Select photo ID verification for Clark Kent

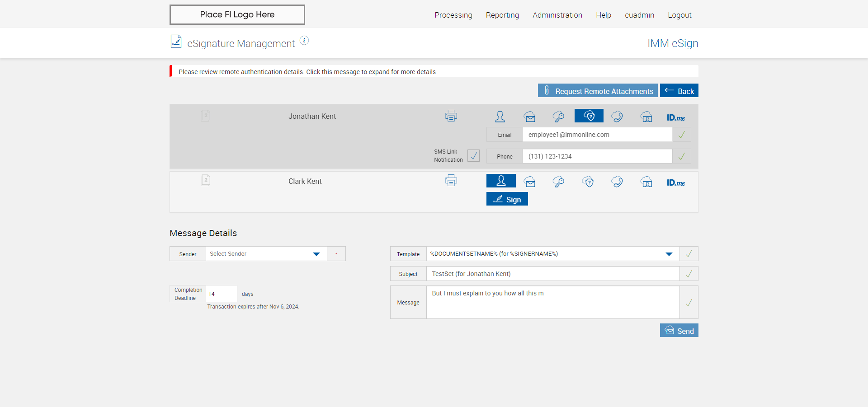[x=646, y=182]
